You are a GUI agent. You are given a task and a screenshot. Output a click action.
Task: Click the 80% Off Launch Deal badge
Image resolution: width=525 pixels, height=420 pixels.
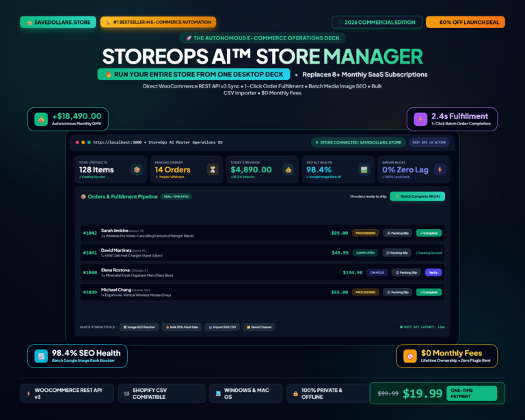pyautogui.click(x=466, y=22)
